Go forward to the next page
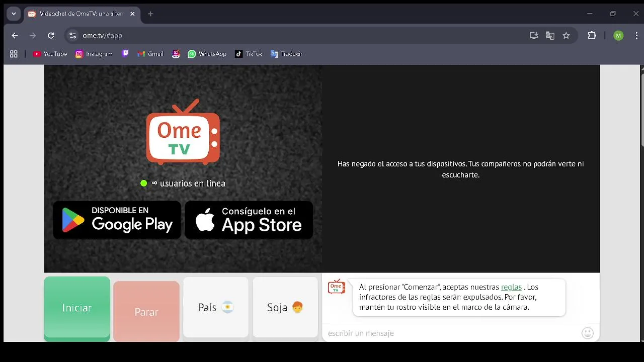Viewport: 644px width, 362px height. (33, 36)
